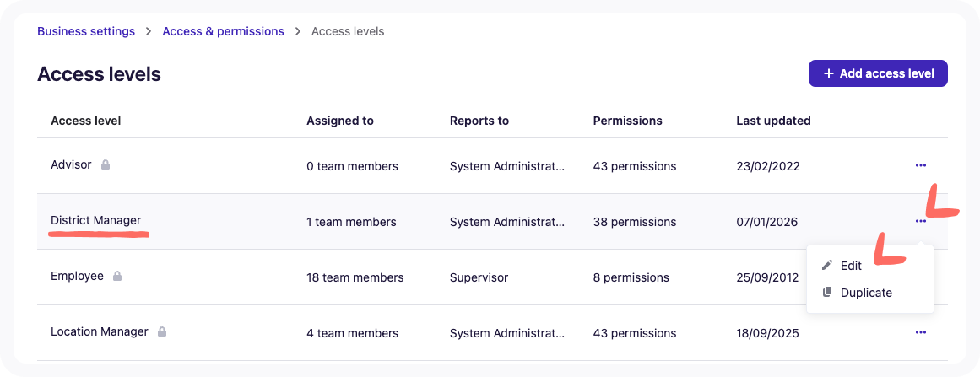This screenshot has height=377, width=980.
Task: Select the Employee access level name
Action: (77, 276)
